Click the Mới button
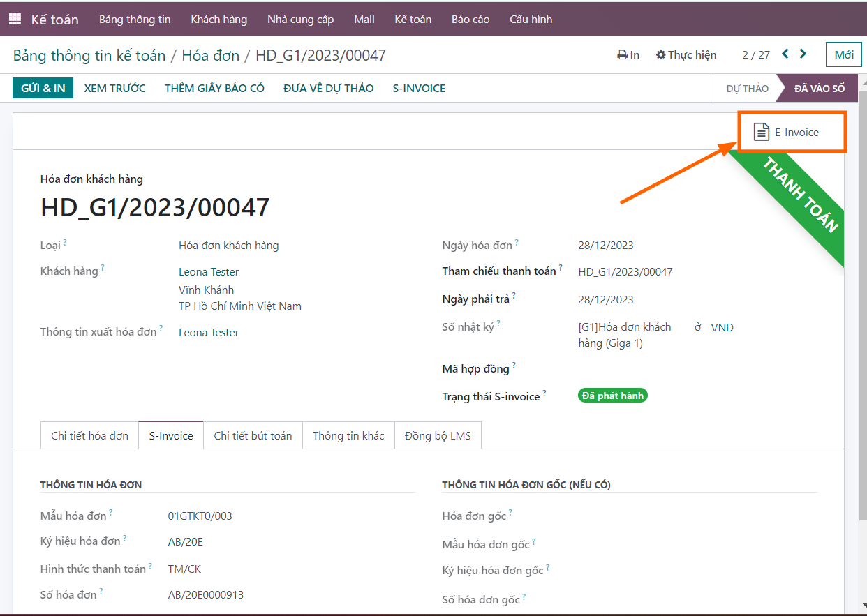 (x=844, y=55)
